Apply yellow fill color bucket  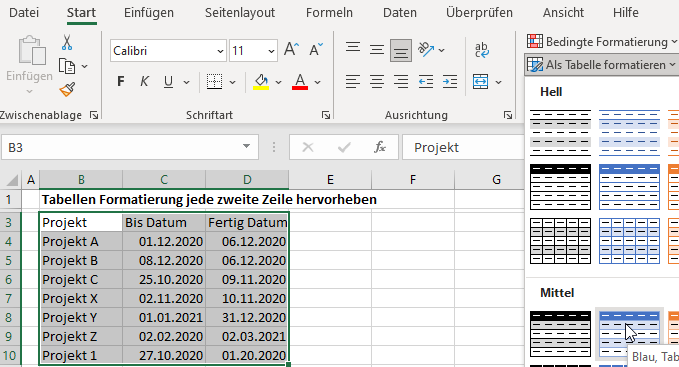(261, 81)
